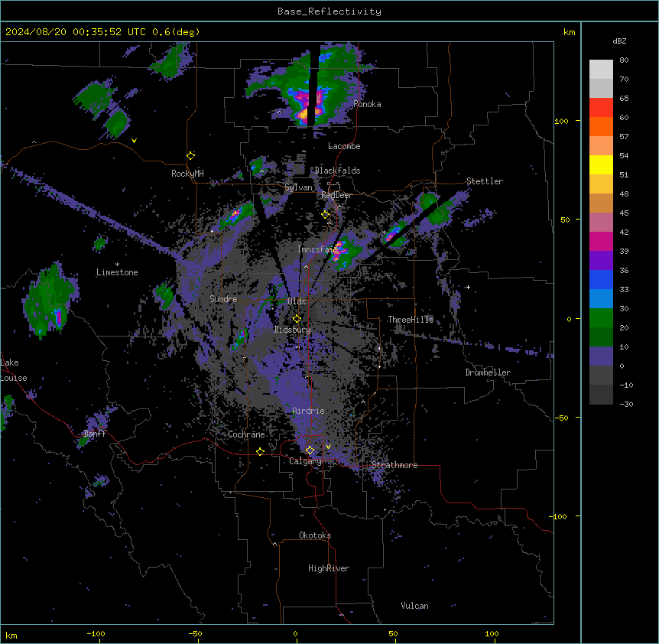Click the Ponoka city label
Image resolution: width=659 pixels, height=644 pixels.
[367, 104]
